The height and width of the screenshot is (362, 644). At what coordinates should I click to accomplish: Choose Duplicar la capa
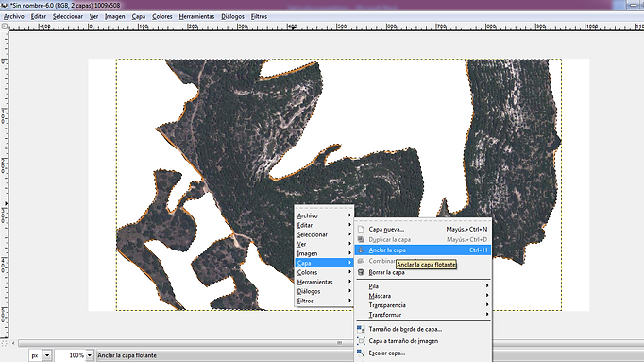pos(423,239)
